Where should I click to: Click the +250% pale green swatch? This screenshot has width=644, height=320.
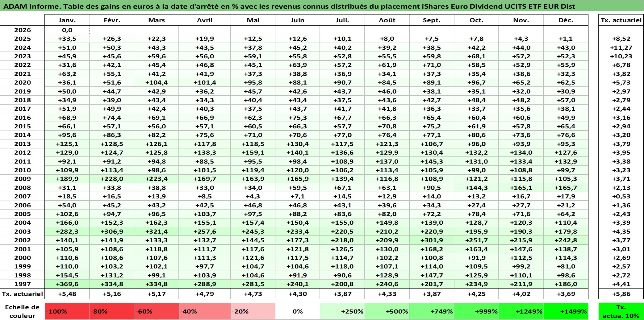coord(342,311)
